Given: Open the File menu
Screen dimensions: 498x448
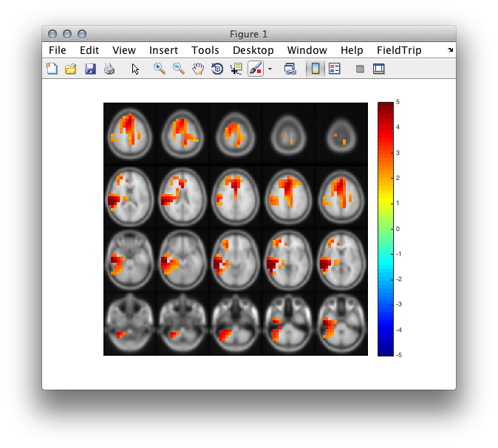Looking at the screenshot, I should (58, 50).
